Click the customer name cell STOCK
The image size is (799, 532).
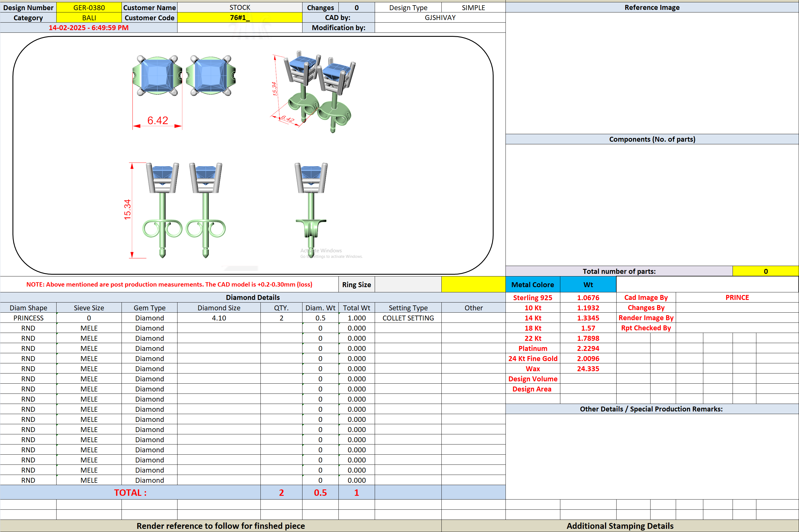pos(240,8)
